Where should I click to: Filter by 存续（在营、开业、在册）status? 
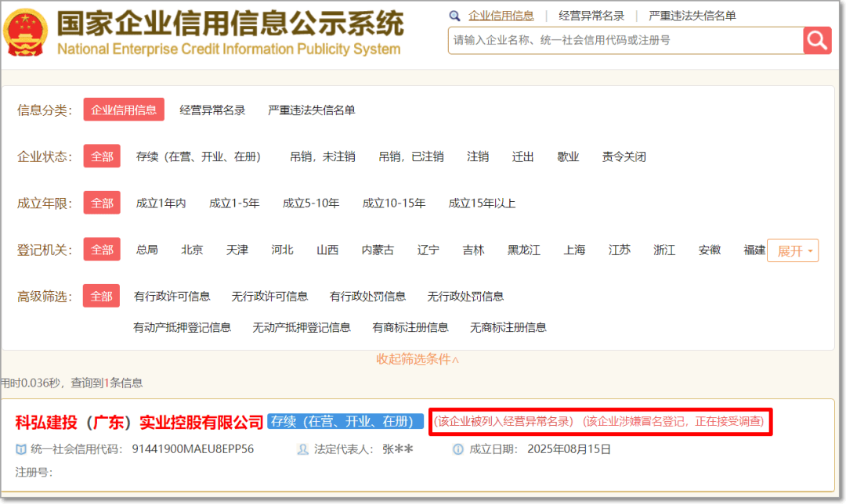198,157
